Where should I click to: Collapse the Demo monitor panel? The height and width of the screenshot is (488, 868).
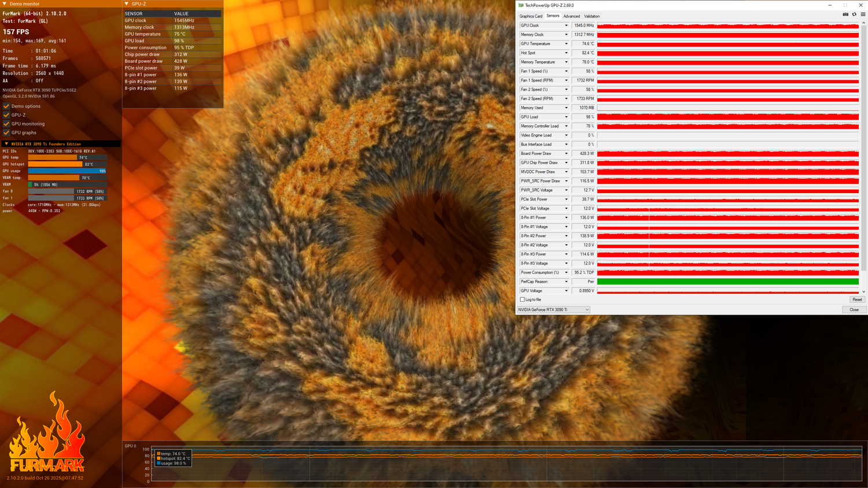pos(5,4)
